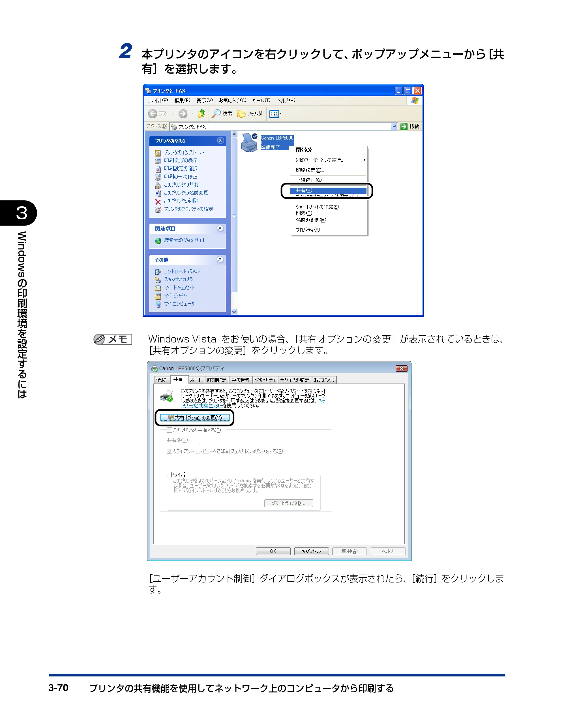
Task: Switch to the 詳細設定 tab
Action: pyautogui.click(x=217, y=380)
